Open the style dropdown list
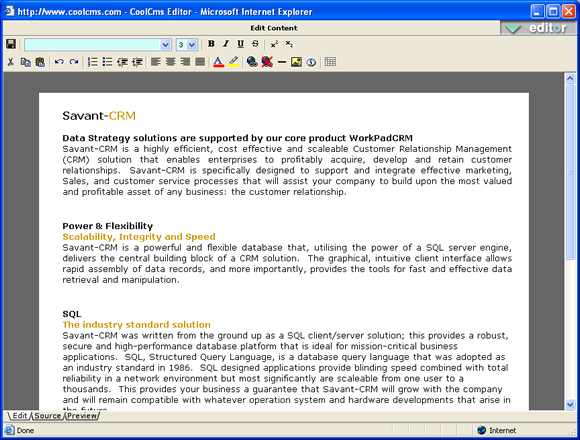Viewport: 580px width, 440px height. [x=98, y=45]
